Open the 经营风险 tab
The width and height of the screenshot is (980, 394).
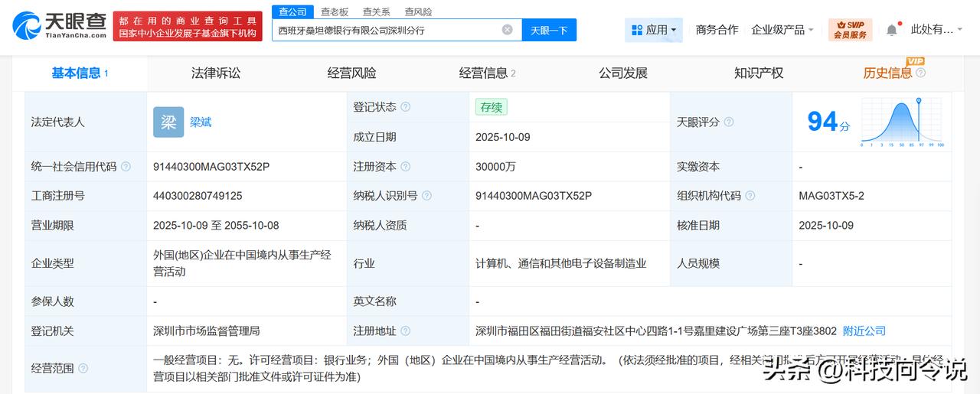[x=351, y=73]
